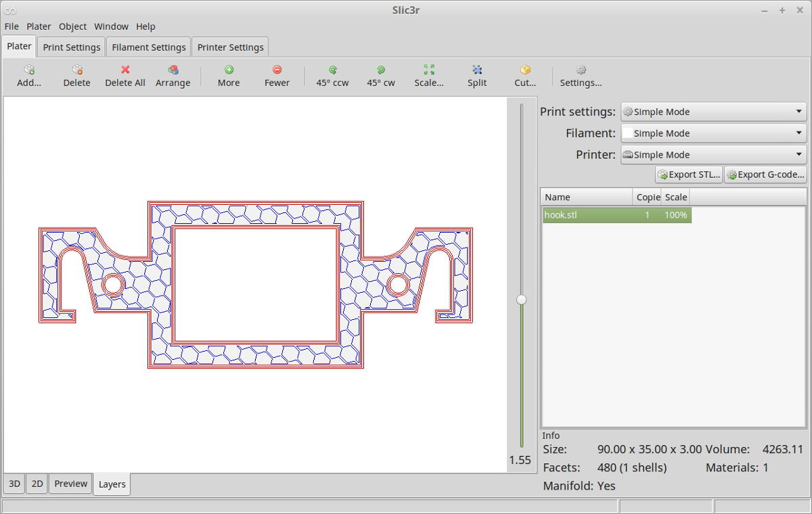Select hook.stl in the object list
Image resolution: width=812 pixels, height=514 pixels.
pyautogui.click(x=616, y=215)
